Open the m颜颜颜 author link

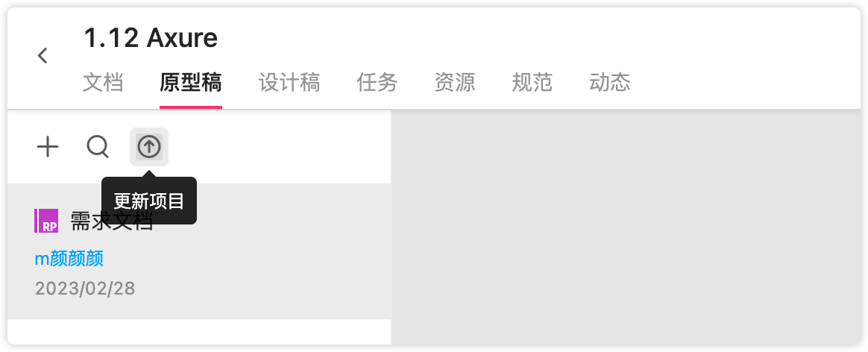69,259
